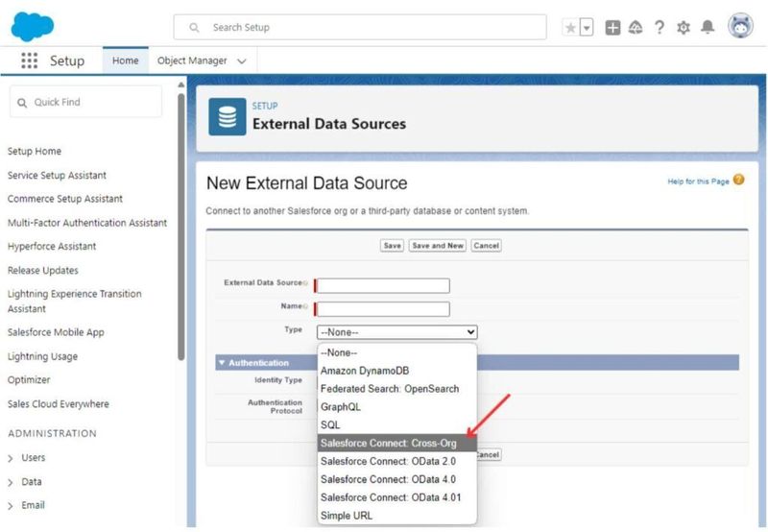Open the user profile avatar
Image resolution: width=768 pixels, height=532 pixels.
740,26
